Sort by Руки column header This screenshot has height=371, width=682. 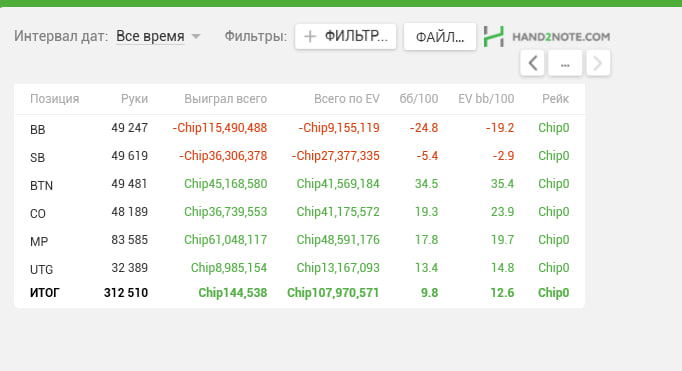point(134,99)
